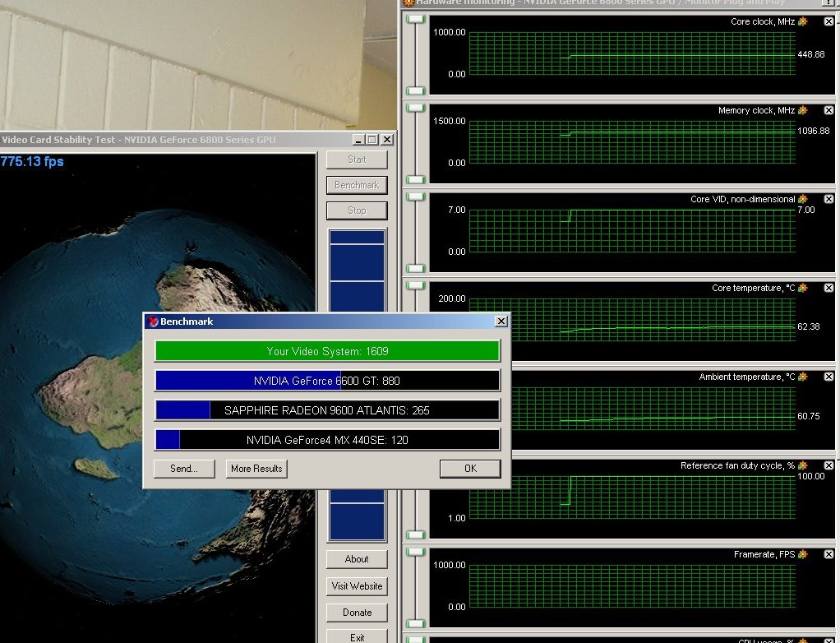Remove the Memory clock graph using X
This screenshot has height=643, width=840.
pos(828,110)
